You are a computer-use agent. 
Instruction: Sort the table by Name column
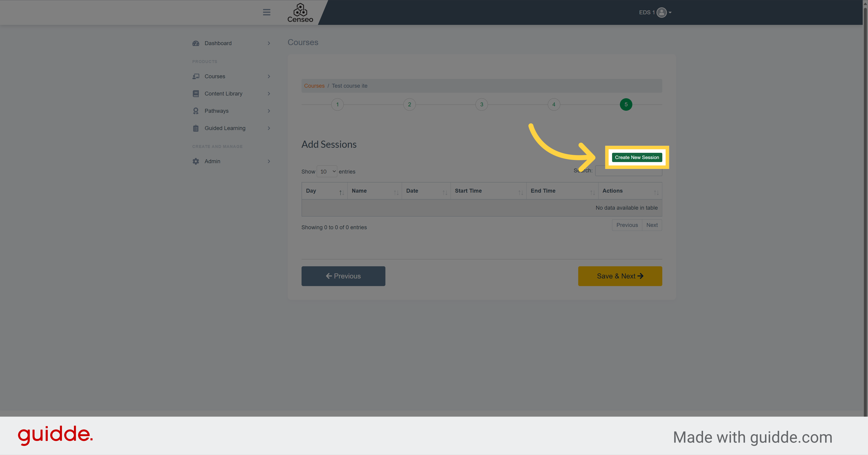coord(374,191)
